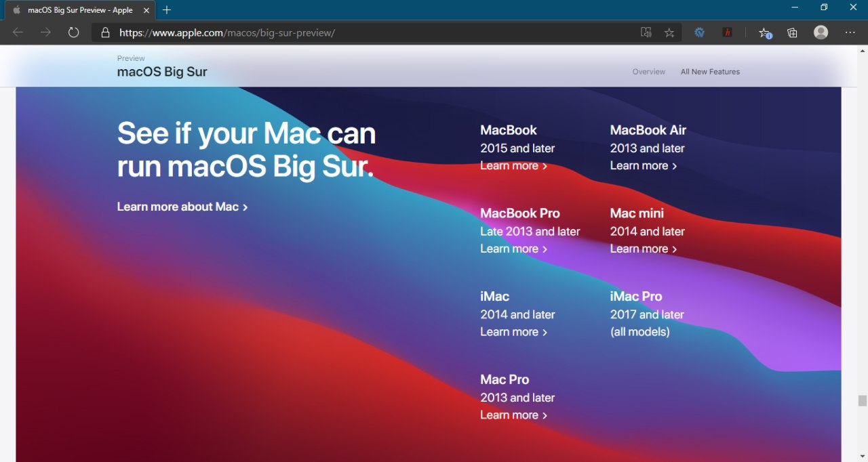
Task: Click Learn more under Mac Pro
Action: tap(513, 415)
